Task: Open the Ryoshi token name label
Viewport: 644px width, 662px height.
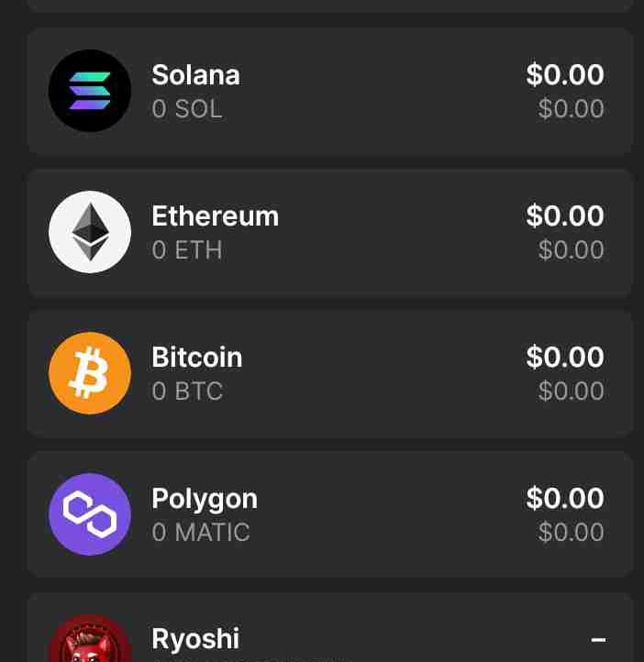Action: (195, 639)
